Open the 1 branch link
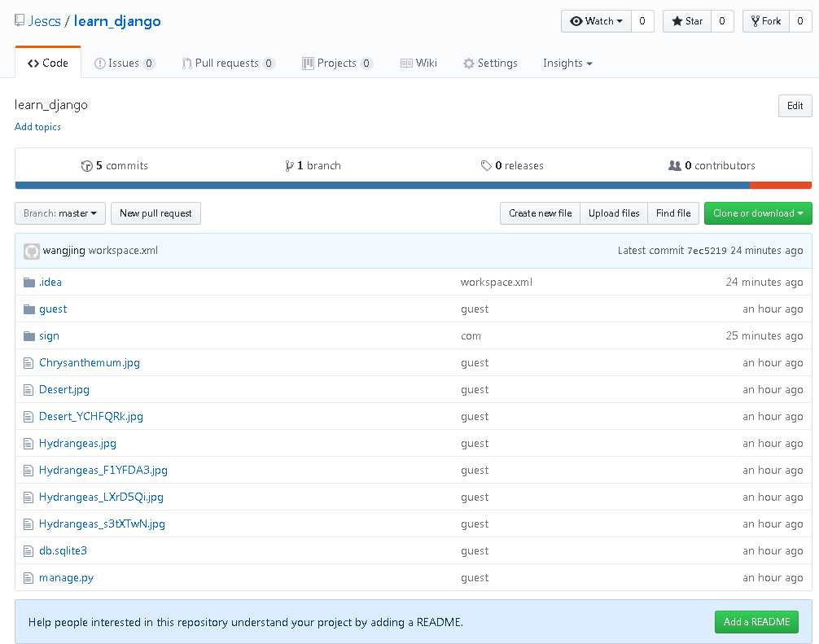Screen dimensions: 819x644 coord(313,166)
